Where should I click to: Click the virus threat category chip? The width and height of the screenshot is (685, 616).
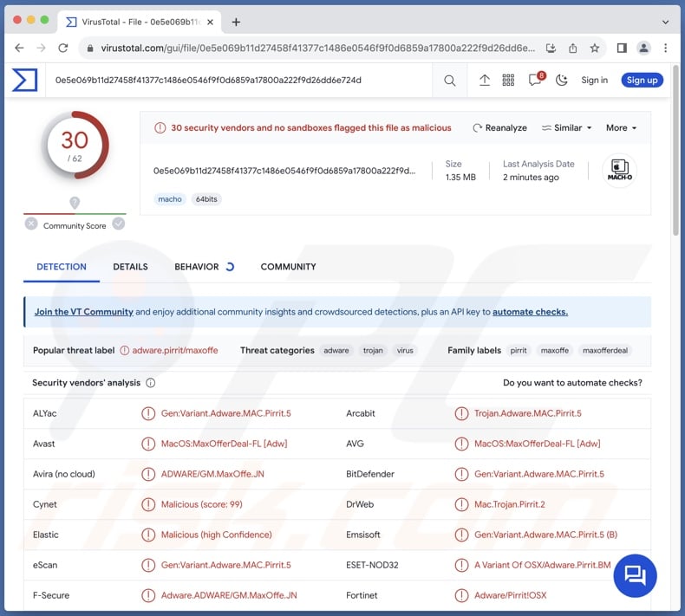click(405, 351)
